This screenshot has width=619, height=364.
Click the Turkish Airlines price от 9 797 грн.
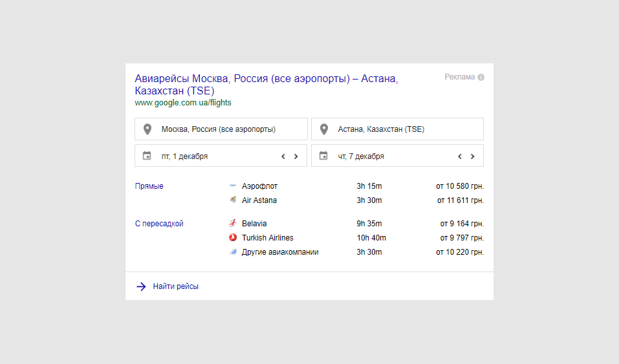tap(462, 238)
